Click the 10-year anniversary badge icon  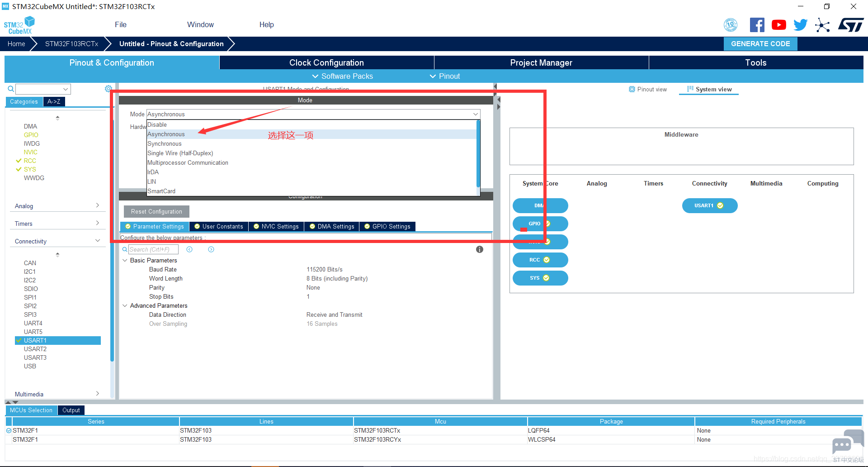click(x=731, y=25)
